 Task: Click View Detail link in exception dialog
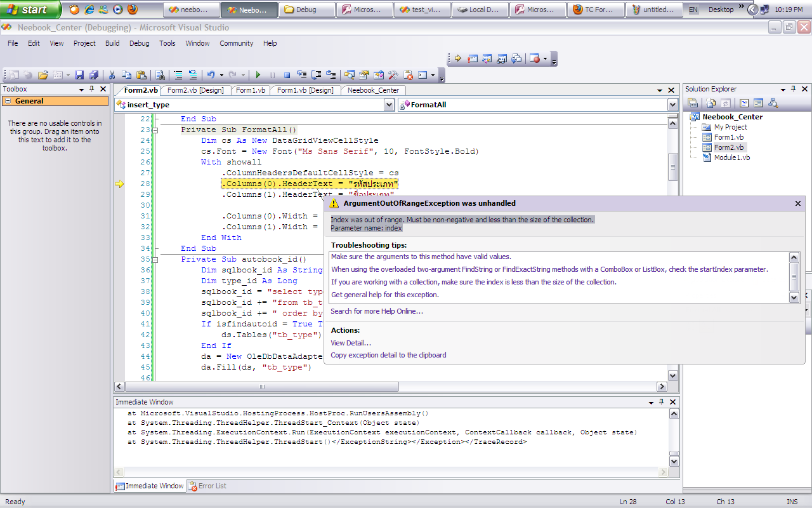(351, 343)
